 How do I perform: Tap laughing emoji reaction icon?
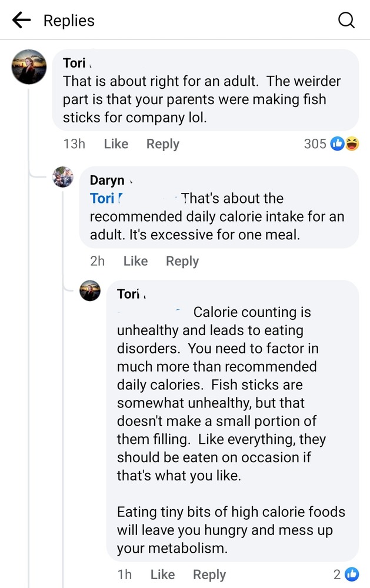point(352,143)
